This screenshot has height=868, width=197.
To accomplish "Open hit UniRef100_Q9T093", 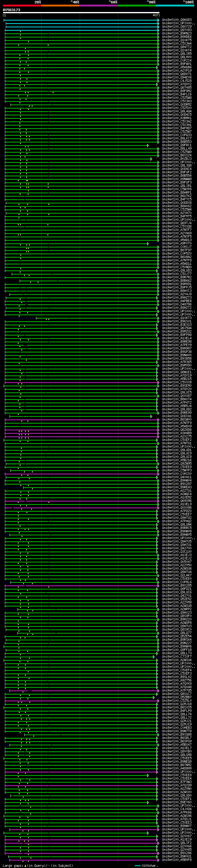I will coord(177,30).
